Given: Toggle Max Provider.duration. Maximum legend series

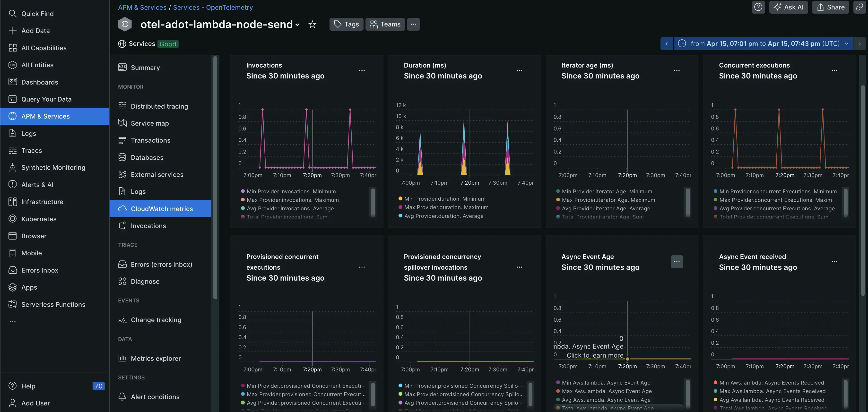Looking at the screenshot, I should pos(446,207).
